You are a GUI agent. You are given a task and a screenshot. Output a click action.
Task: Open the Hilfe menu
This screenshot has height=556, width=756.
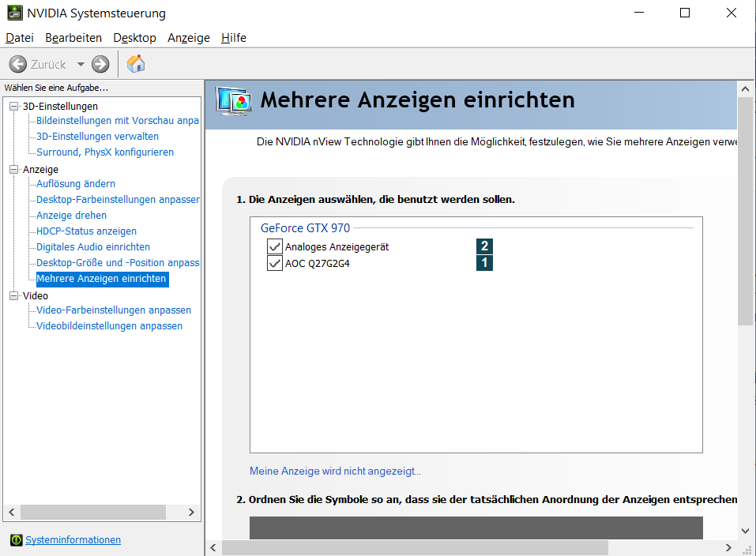pyautogui.click(x=234, y=38)
